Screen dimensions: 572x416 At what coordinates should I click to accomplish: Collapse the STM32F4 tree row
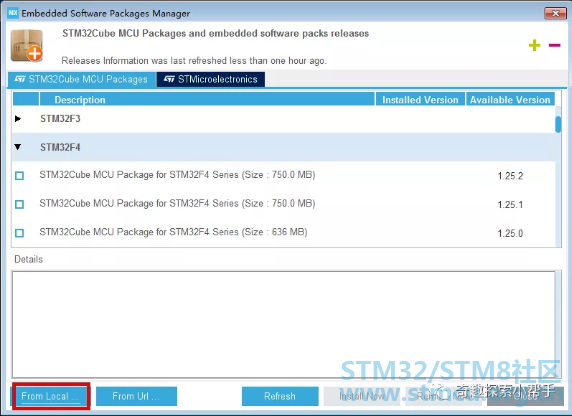[x=18, y=147]
